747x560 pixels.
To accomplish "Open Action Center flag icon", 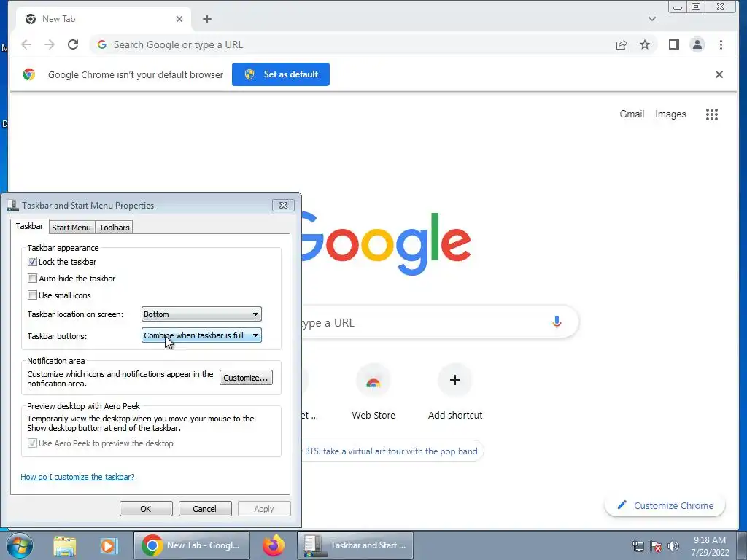I will tap(656, 546).
